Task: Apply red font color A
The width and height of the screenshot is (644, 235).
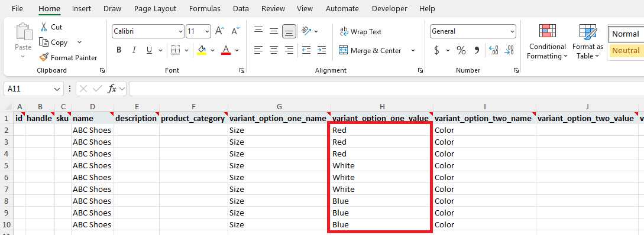Action: point(225,50)
